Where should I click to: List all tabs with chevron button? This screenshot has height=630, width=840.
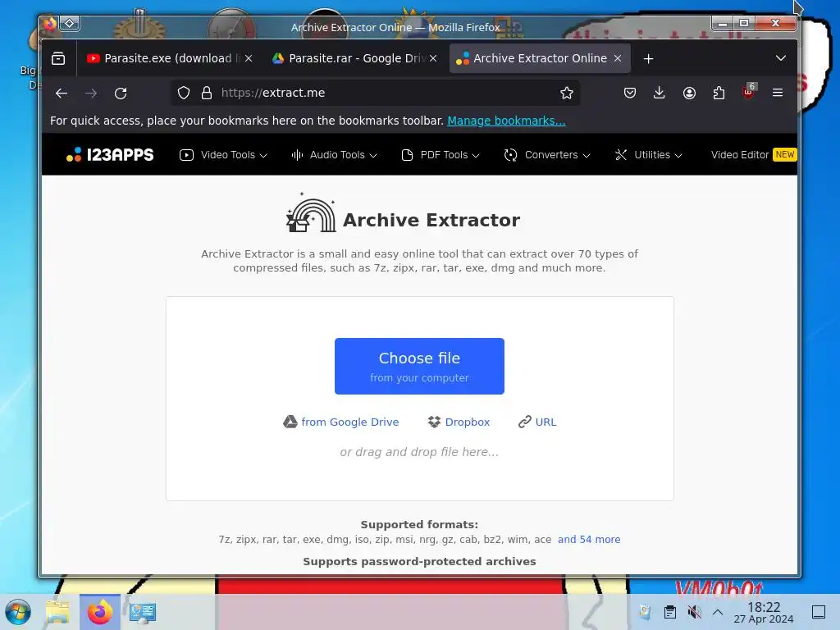781,58
